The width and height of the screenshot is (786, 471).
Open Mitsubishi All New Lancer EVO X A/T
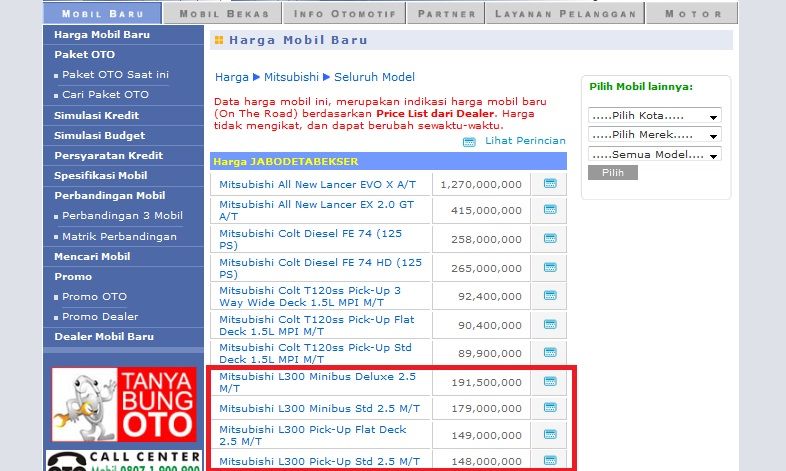[317, 184]
